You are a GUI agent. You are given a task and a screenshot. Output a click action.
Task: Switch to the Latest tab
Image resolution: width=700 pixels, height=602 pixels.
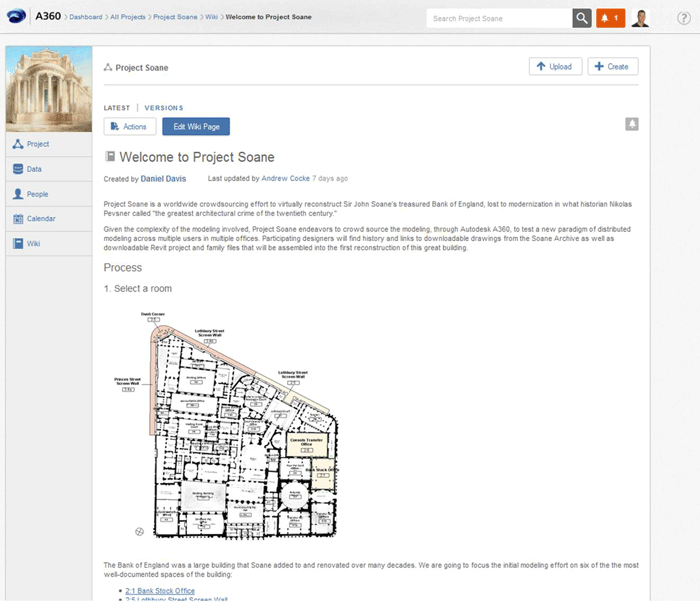point(117,107)
